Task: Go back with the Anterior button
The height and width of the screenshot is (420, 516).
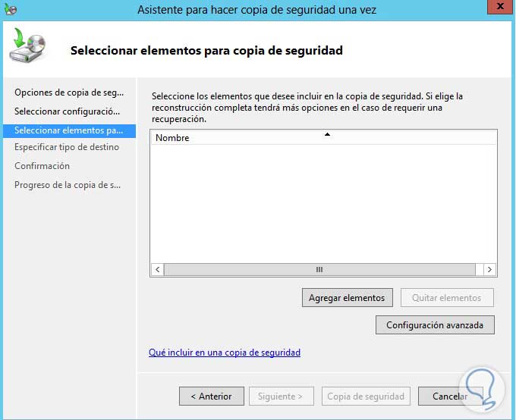Action: [212, 396]
